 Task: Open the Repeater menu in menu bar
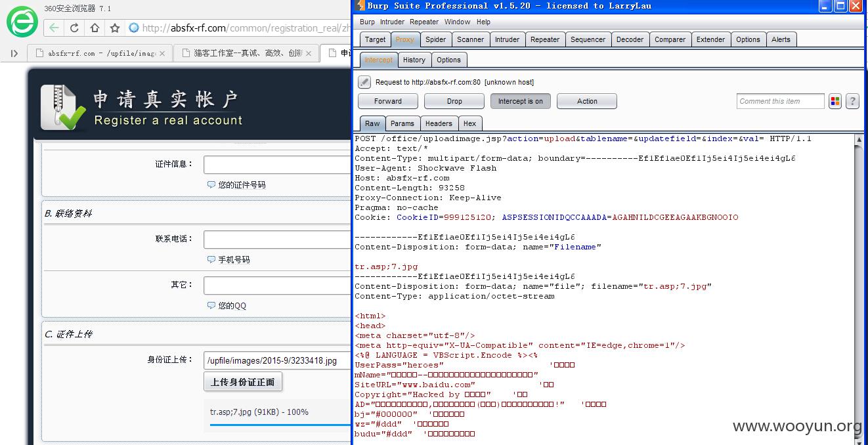[x=424, y=22]
